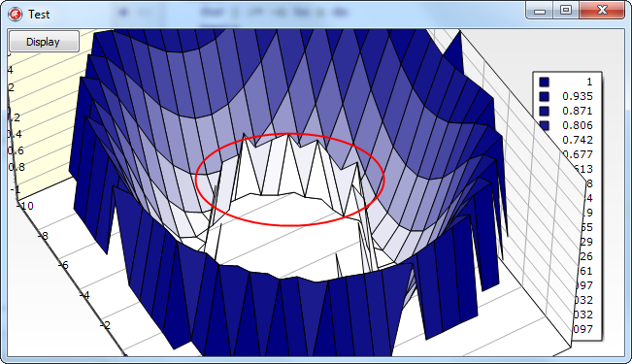Select the legend color swatch for 0.871
Image resolution: width=632 pixels, height=364 pixels.
coord(544,111)
